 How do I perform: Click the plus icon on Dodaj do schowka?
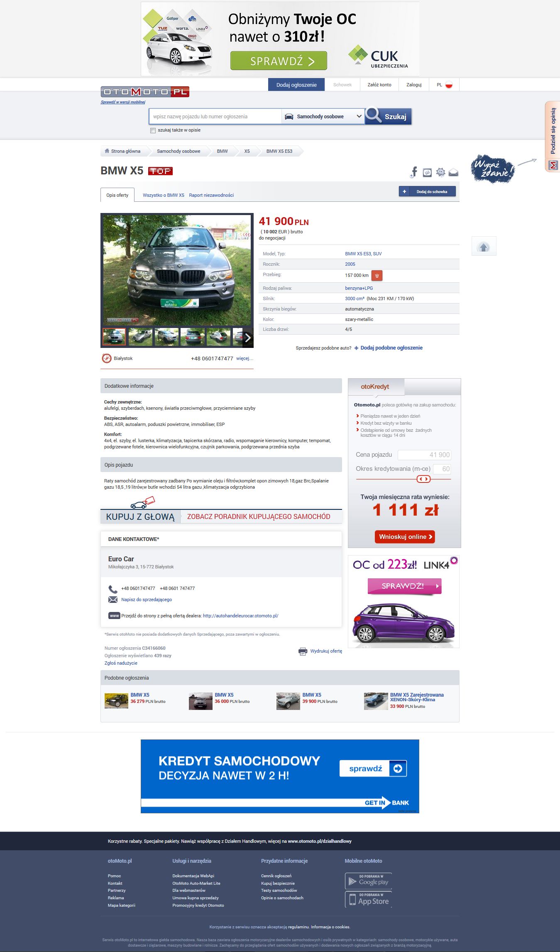[x=404, y=191]
